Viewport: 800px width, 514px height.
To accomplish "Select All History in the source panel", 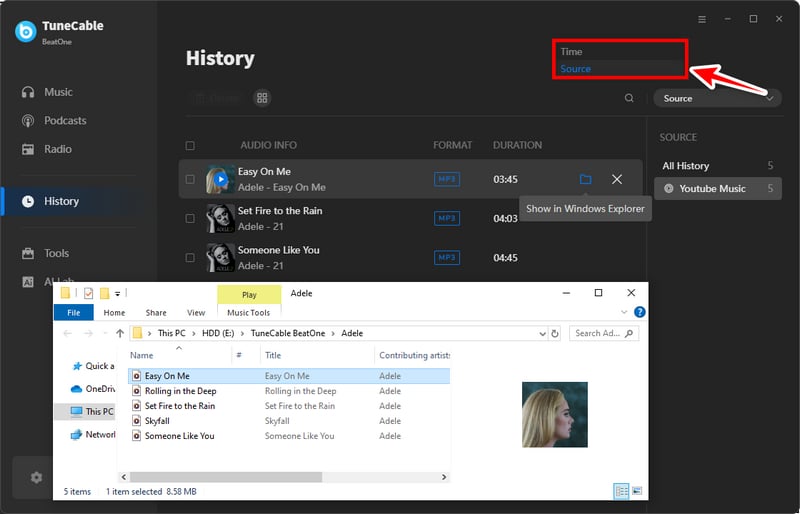I will click(717, 166).
